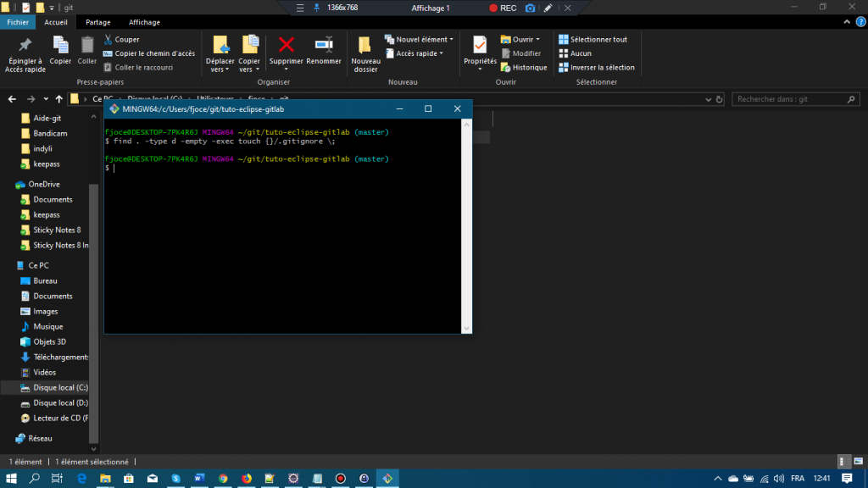Click the FRA language indicator
The image size is (868, 488).
(798, 478)
